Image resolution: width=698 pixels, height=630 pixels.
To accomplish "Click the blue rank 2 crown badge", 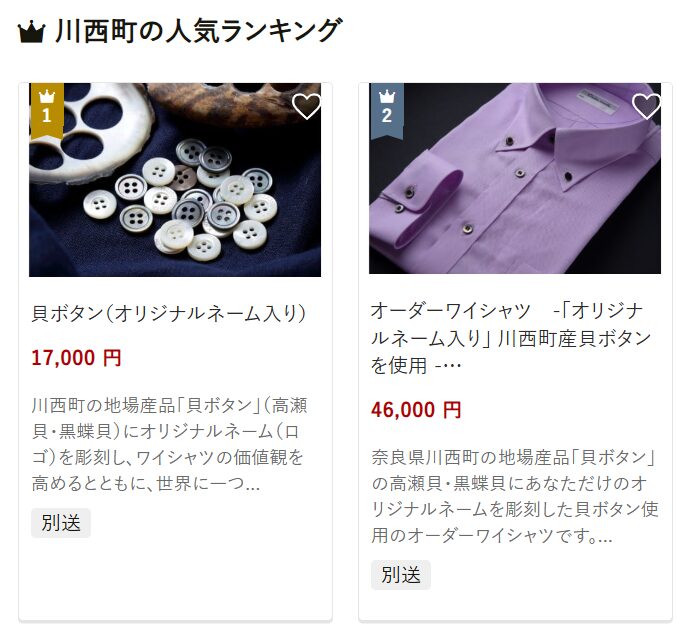I will [x=387, y=110].
